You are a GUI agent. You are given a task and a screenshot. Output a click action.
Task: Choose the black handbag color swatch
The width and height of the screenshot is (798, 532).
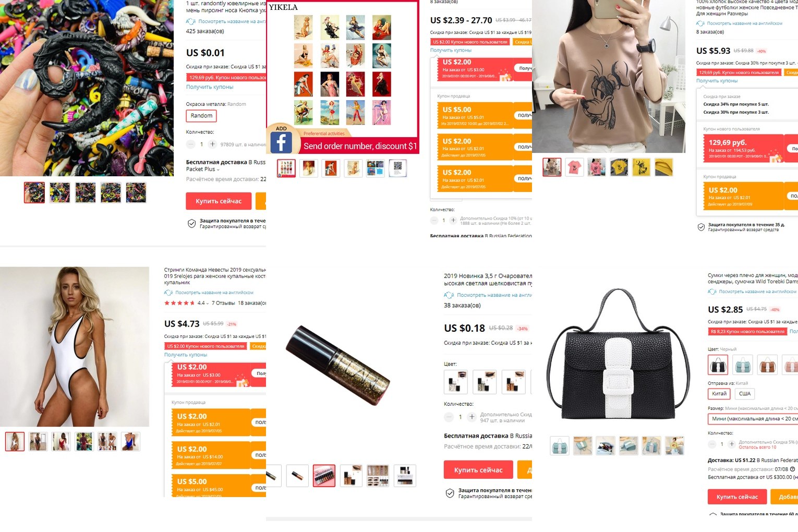[718, 365]
